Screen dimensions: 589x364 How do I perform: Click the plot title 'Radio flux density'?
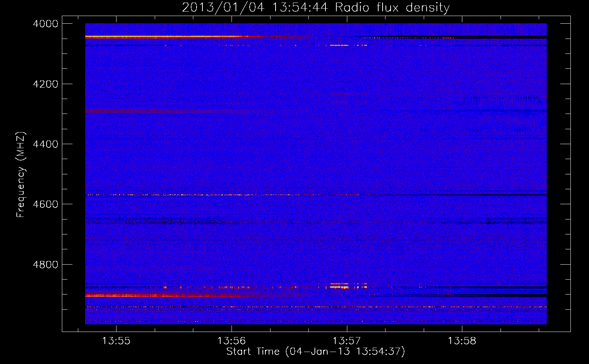coord(392,8)
